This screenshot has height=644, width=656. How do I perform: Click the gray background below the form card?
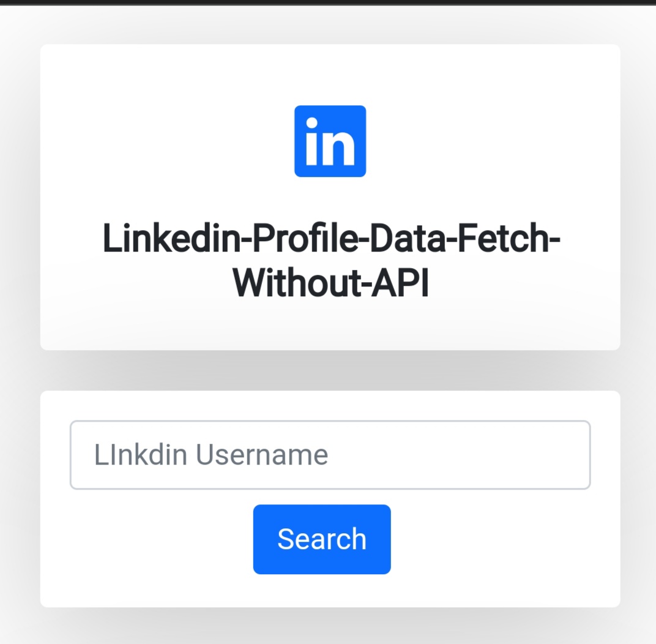pos(330,626)
